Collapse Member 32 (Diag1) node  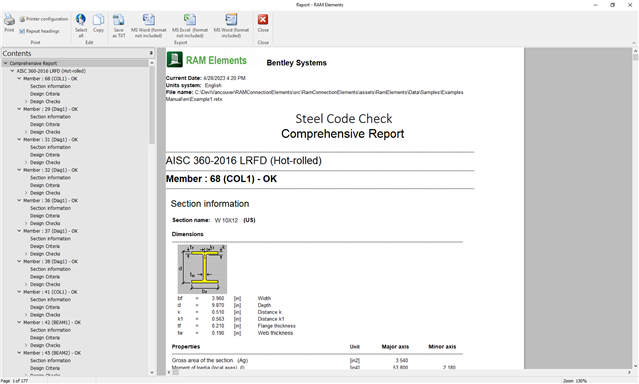click(19, 170)
